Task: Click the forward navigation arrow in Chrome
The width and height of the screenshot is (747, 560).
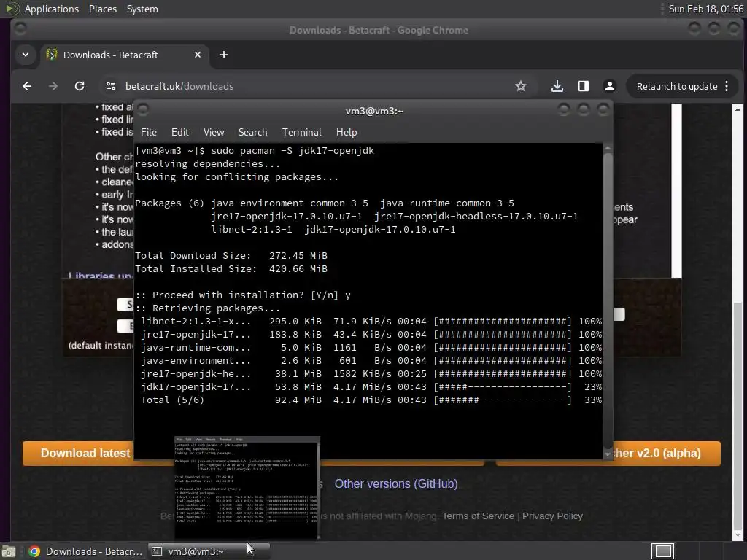Action: (53, 86)
